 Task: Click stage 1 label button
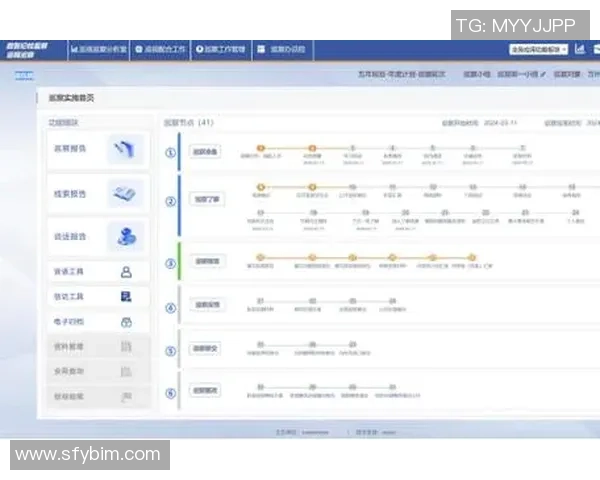[x=205, y=152]
